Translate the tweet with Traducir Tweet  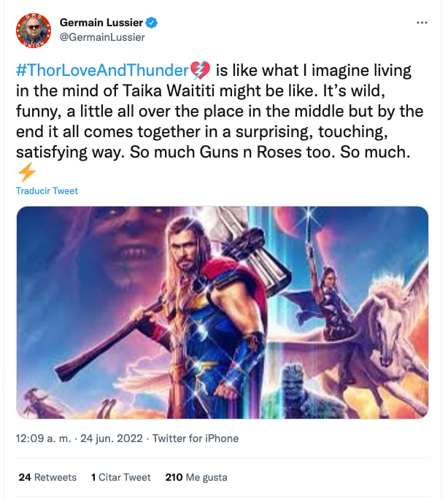[x=47, y=191]
